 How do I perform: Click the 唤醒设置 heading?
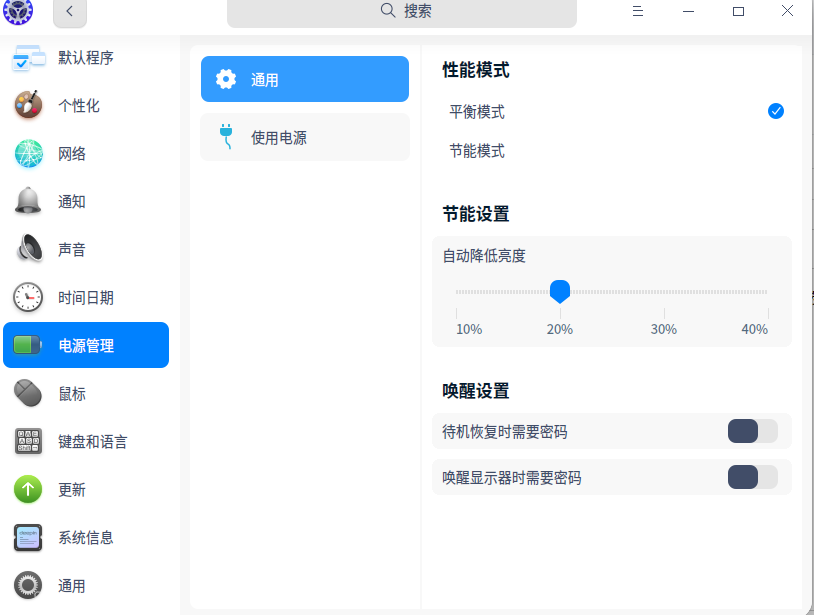click(x=476, y=391)
